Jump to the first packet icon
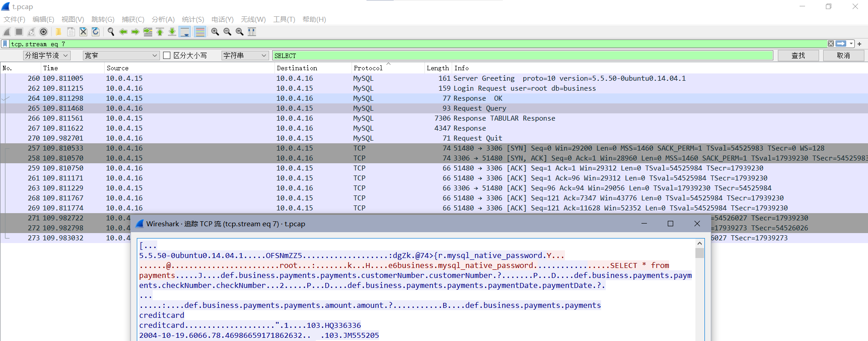The image size is (868, 341). click(160, 32)
